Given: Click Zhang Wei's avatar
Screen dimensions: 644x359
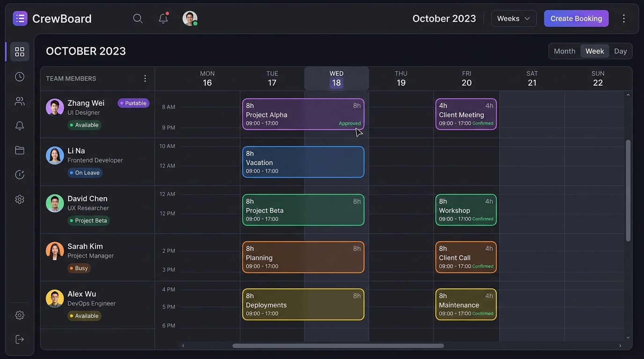Looking at the screenshot, I should tap(55, 108).
